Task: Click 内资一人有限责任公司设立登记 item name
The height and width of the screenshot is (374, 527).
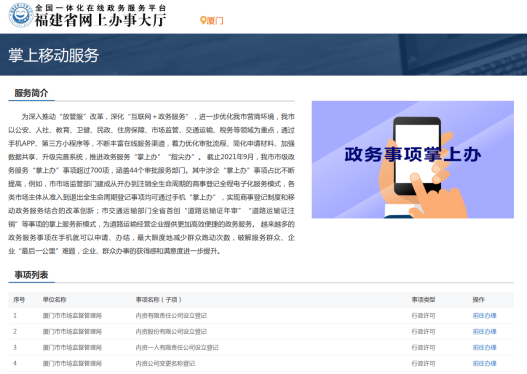Action: pyautogui.click(x=177, y=347)
